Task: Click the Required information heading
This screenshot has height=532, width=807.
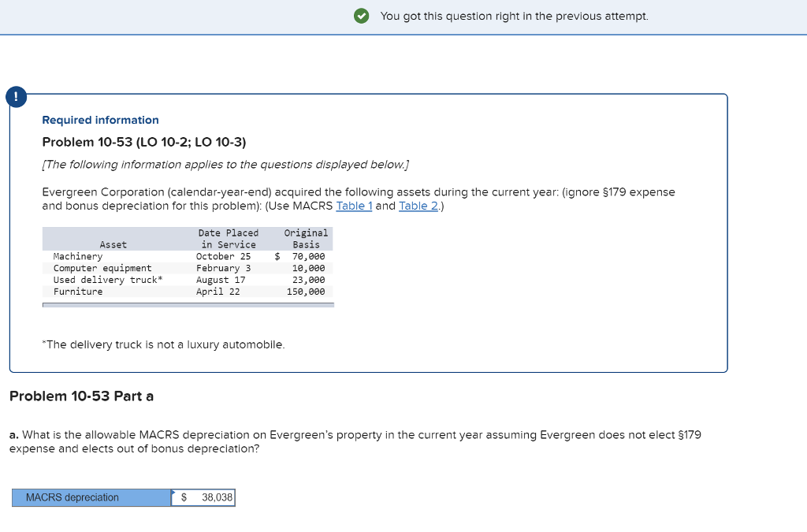Action: point(100,120)
